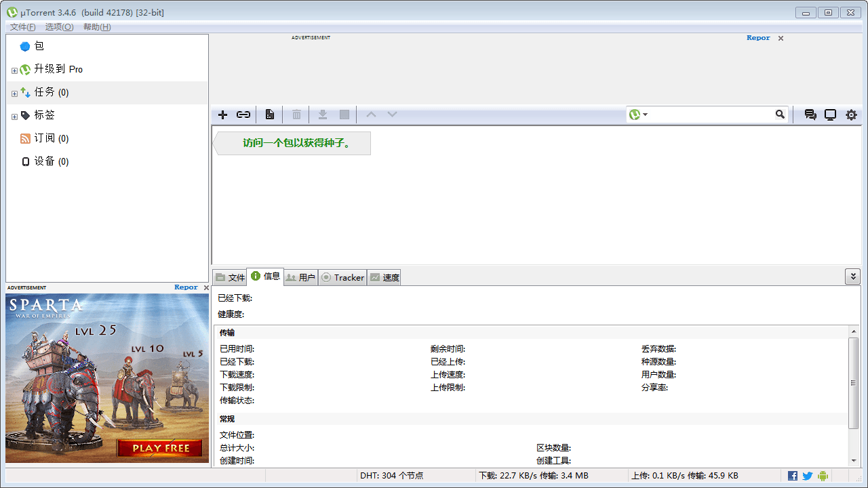Close the top advertisement banner
The height and width of the screenshot is (488, 868).
[781, 39]
